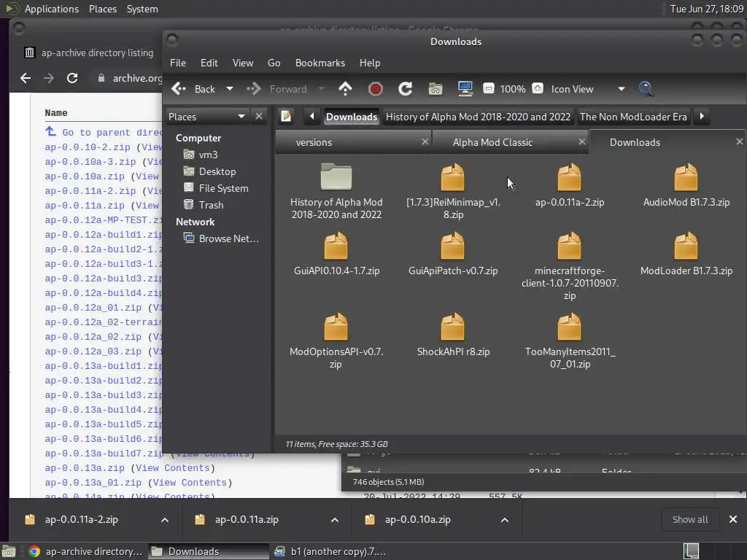Stop loading with the red stop icon
This screenshot has height=560, width=747.
click(x=376, y=88)
